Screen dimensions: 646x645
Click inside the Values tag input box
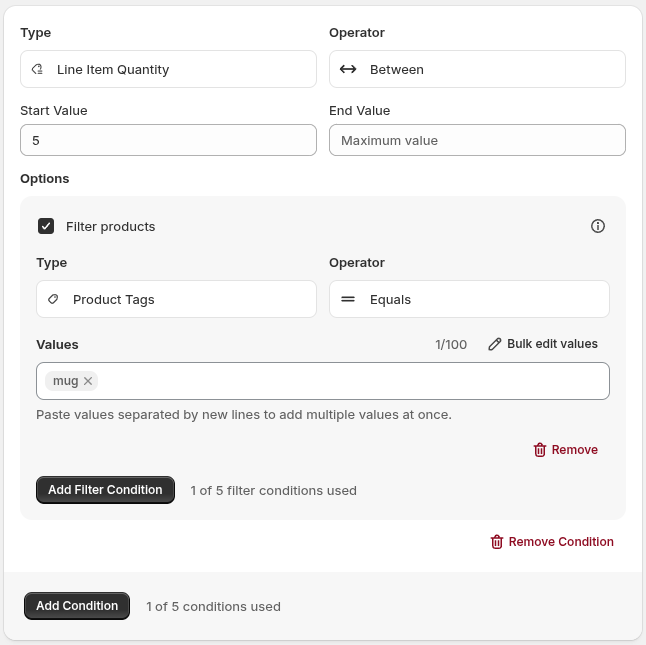(323, 381)
